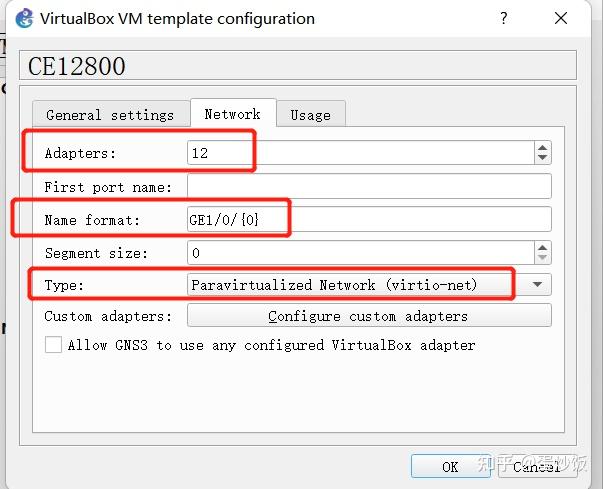The height and width of the screenshot is (489, 603).
Task: Open the Usage tab
Action: [x=310, y=115]
